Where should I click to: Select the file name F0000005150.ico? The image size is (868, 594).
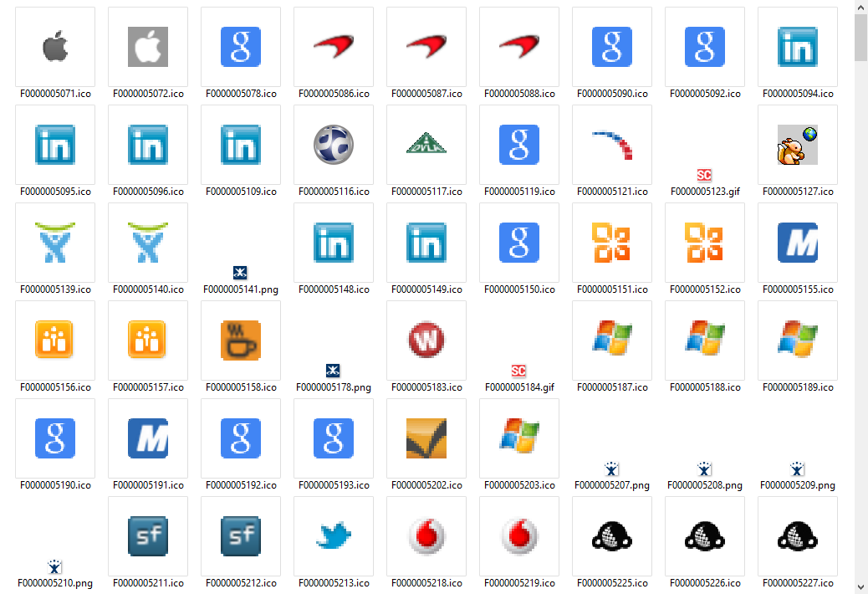(x=520, y=289)
